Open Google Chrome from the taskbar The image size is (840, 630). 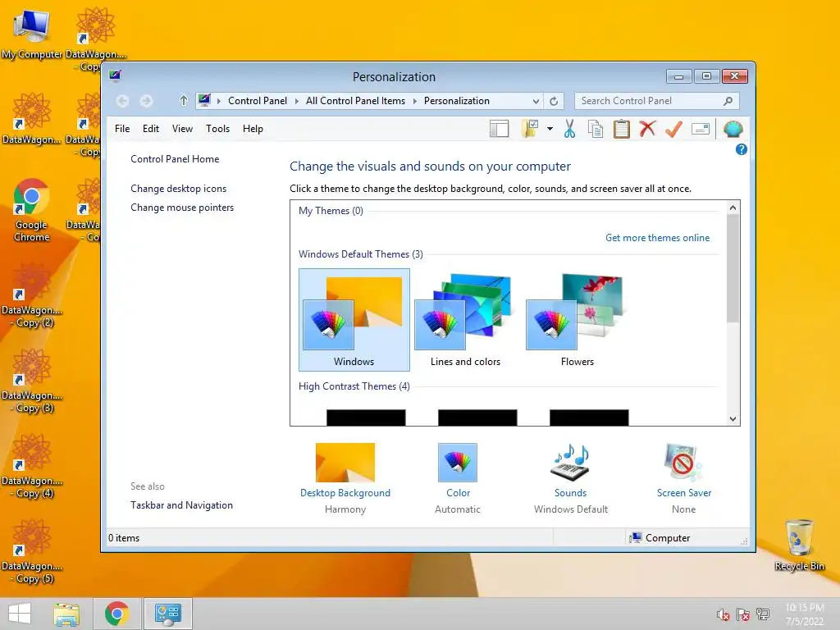[116, 614]
